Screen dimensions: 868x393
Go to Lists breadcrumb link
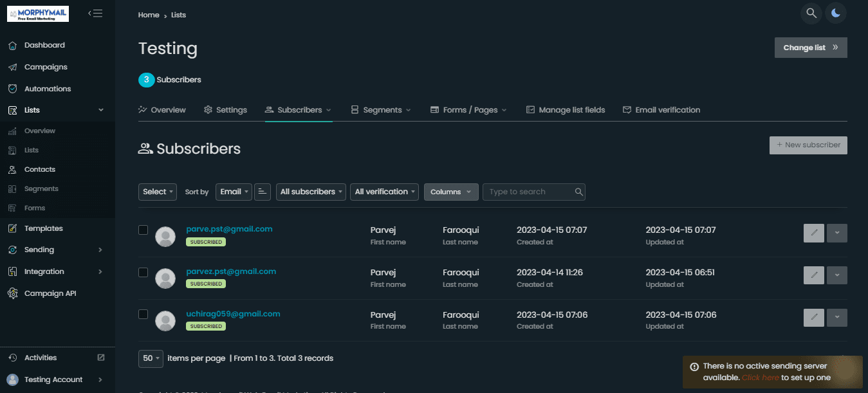pos(178,15)
